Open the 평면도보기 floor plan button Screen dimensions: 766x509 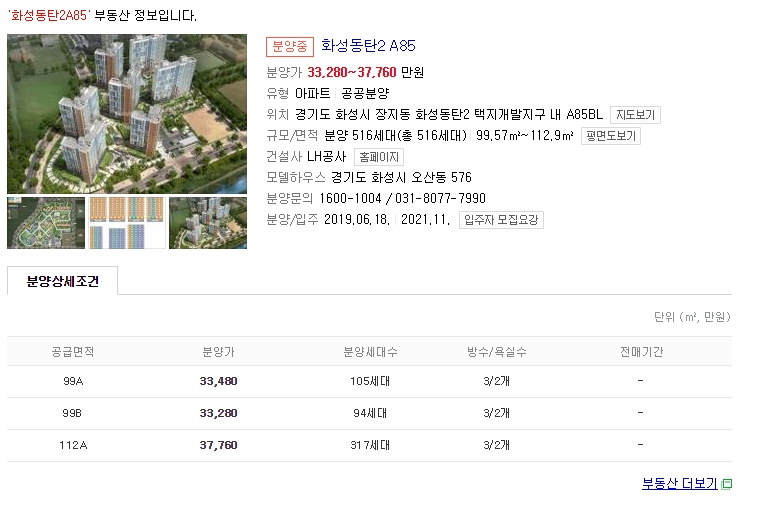pos(611,136)
